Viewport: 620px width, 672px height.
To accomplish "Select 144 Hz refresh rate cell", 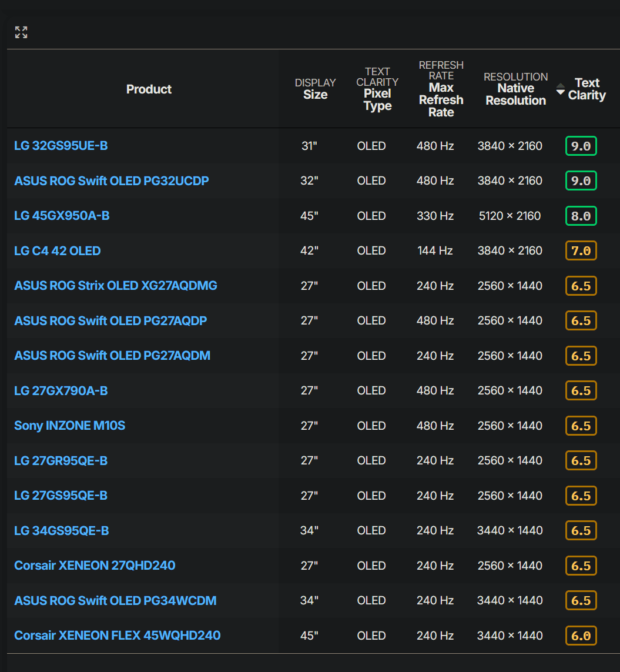I will 435,250.
